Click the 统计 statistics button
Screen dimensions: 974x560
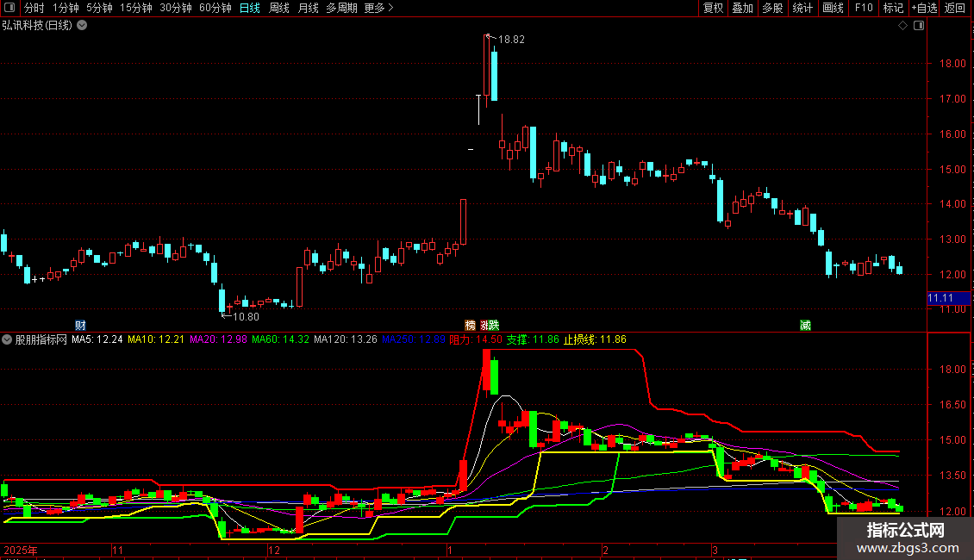[x=802, y=8]
